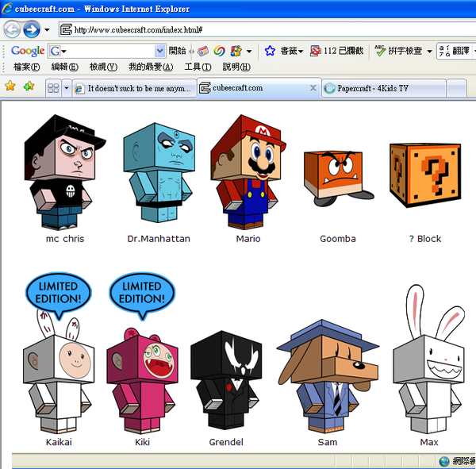Click the Grendel papercraft figure

tap(226, 380)
